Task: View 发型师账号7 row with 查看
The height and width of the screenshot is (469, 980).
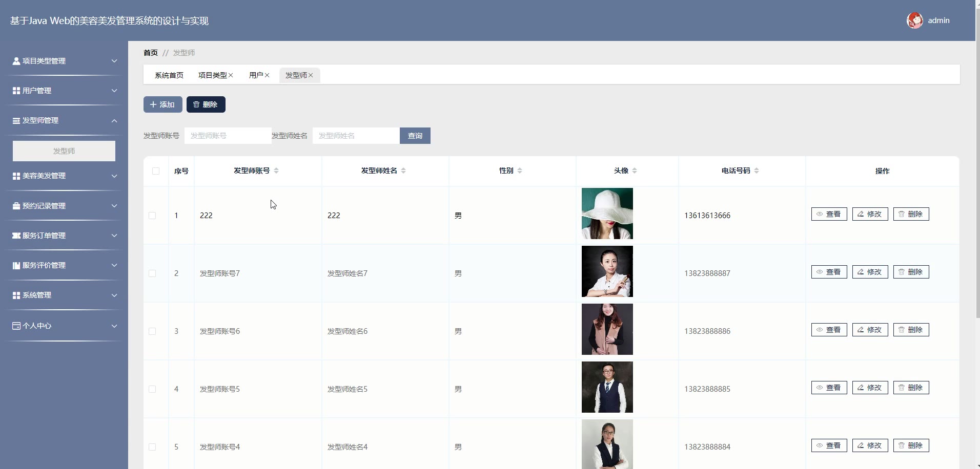Action: [x=829, y=272]
